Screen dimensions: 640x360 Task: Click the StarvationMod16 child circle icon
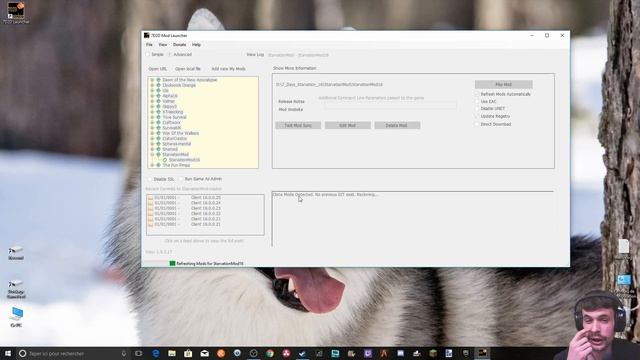click(x=165, y=160)
